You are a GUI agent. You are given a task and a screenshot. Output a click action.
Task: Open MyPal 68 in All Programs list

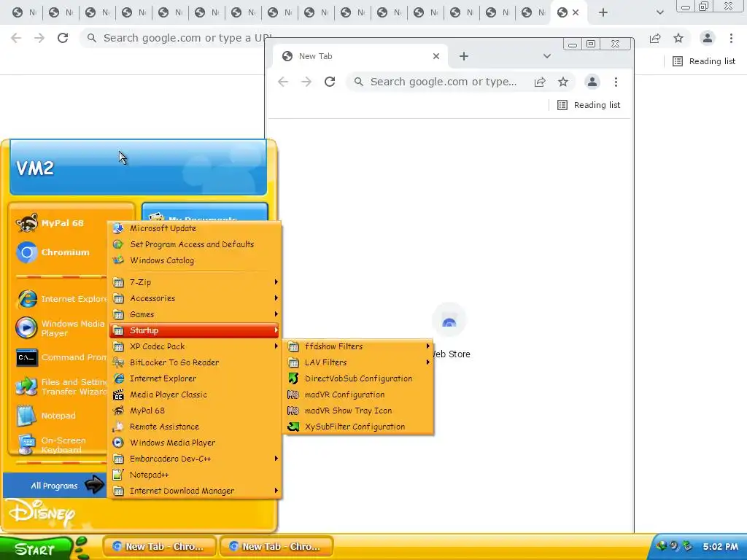coord(195,411)
